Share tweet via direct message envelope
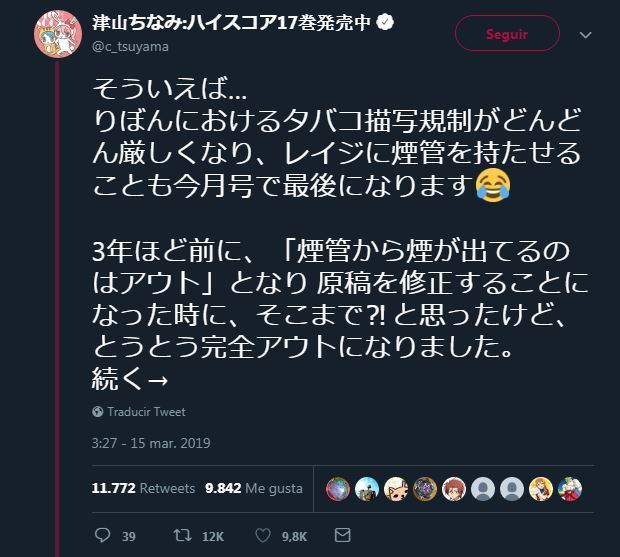The image size is (620, 557). 343,536
